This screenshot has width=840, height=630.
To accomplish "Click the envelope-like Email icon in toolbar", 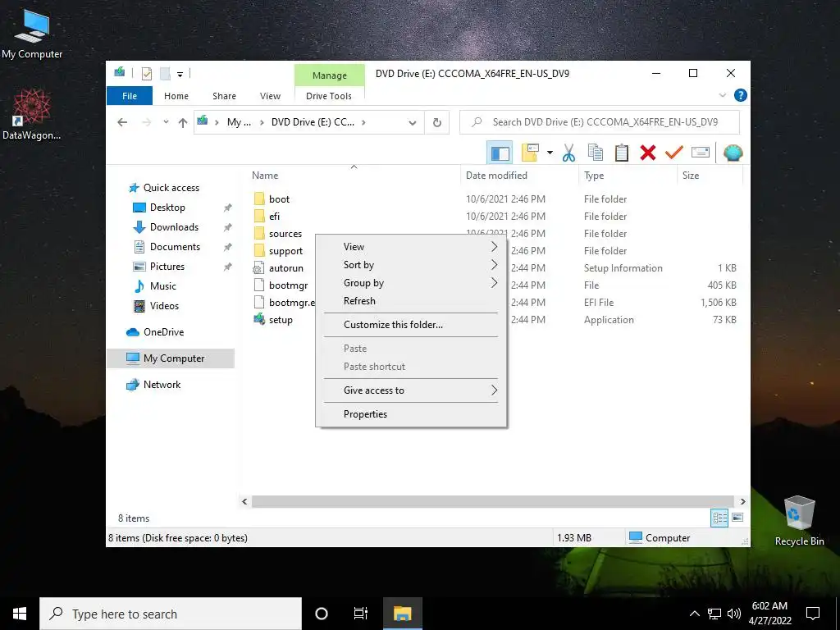I will tap(701, 153).
